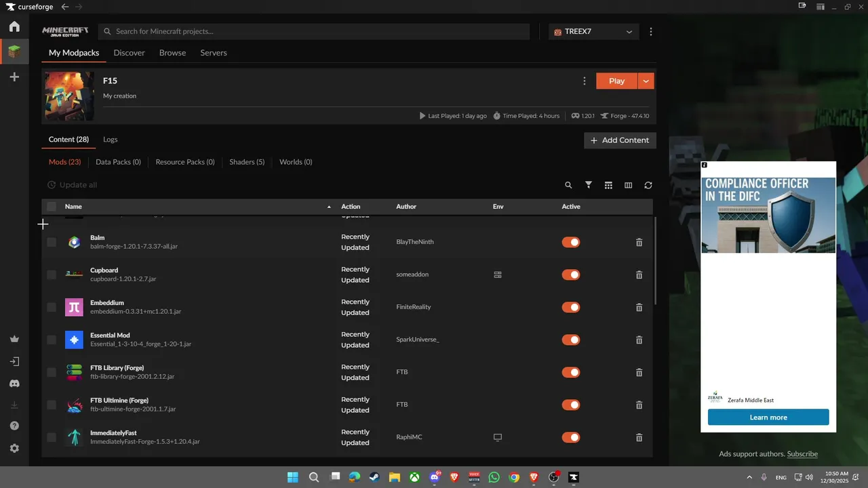868x488 pixels.
Task: Open the Servers tab
Action: pos(214,53)
